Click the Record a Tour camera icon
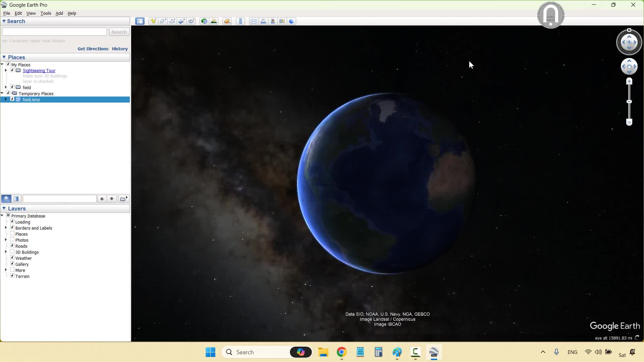 pos(191,21)
